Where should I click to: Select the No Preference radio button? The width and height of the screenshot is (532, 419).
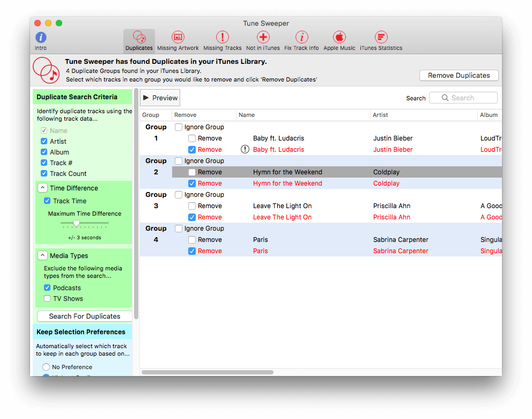pos(46,367)
